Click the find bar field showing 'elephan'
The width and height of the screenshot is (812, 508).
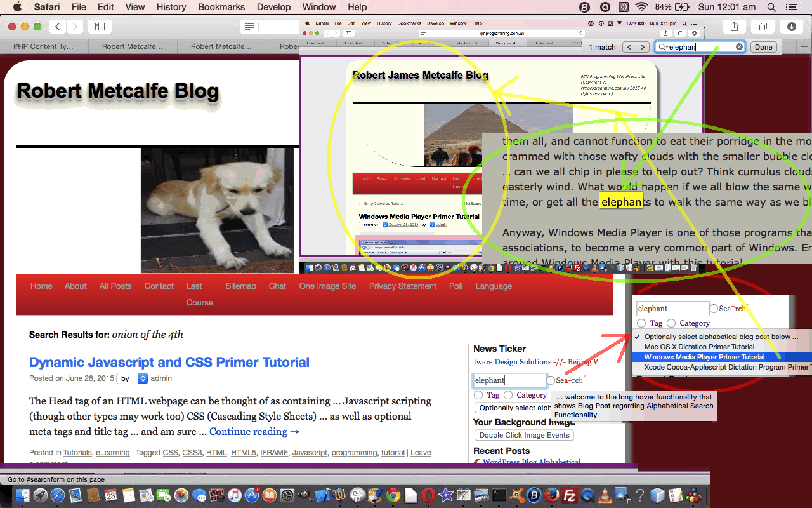coord(700,47)
